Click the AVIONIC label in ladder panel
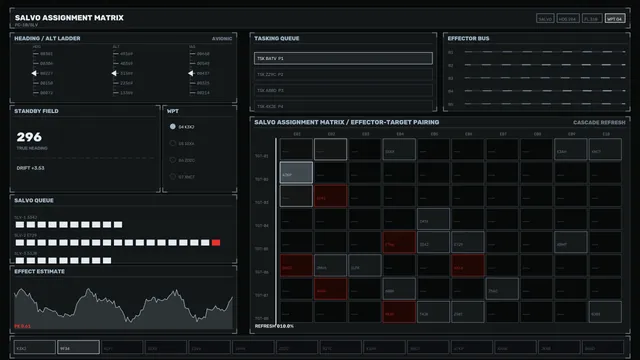The image size is (640, 360). point(222,39)
